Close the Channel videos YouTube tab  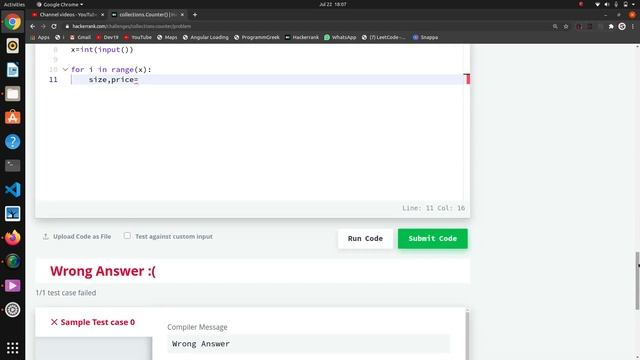pos(102,15)
